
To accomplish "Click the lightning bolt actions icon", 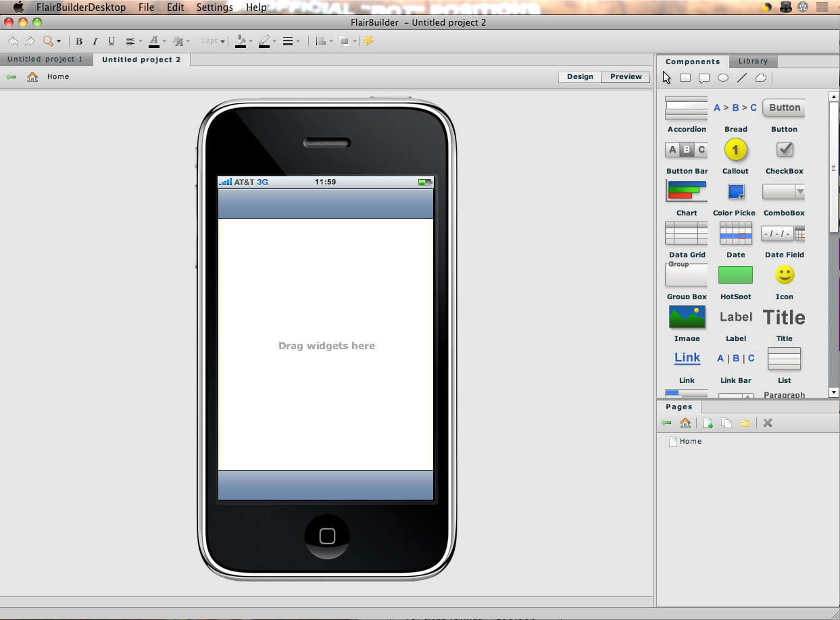I will [x=369, y=41].
